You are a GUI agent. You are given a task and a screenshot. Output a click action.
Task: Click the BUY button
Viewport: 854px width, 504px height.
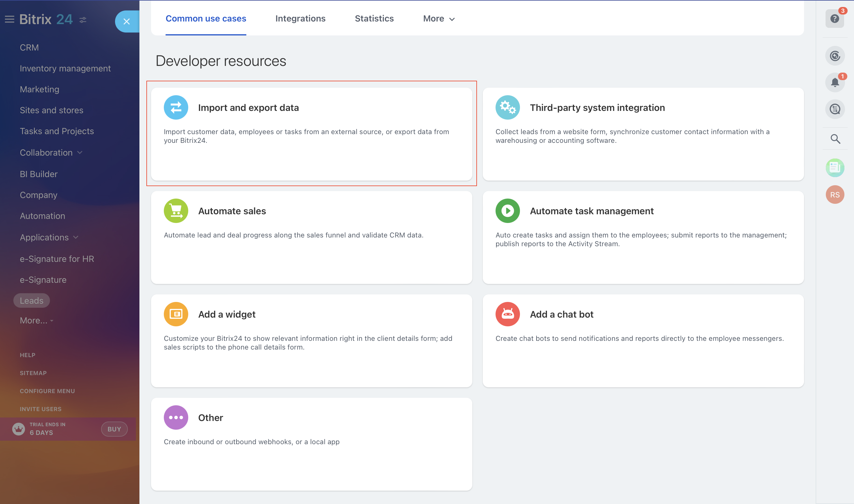tap(114, 429)
